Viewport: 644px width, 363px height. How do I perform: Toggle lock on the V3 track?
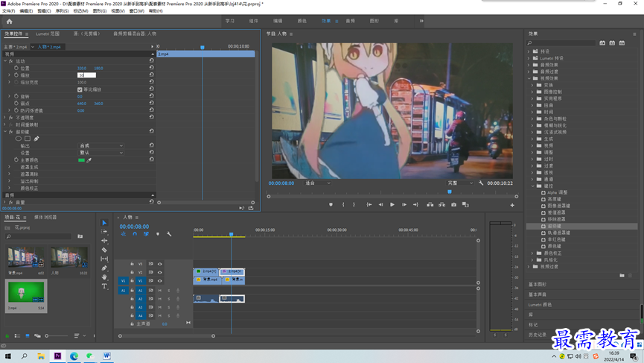click(132, 264)
